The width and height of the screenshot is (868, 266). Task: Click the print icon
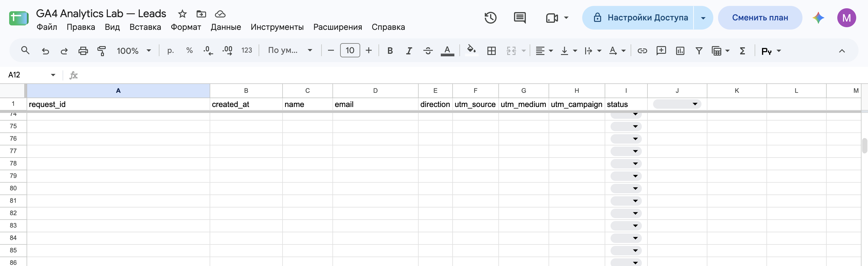[83, 51]
